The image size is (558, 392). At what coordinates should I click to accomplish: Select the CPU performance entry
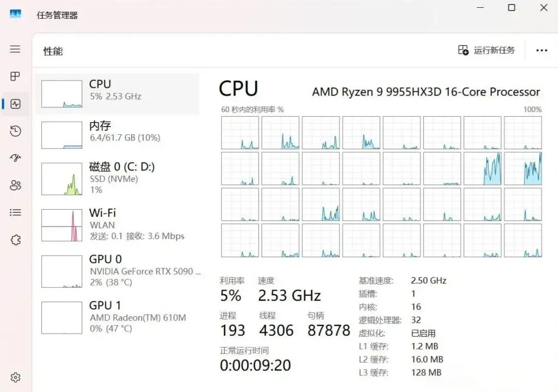coord(117,94)
